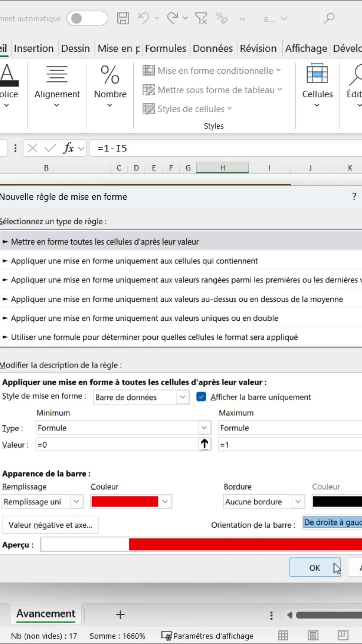Click the Save disk icon
362x644 pixels.
pos(123,18)
